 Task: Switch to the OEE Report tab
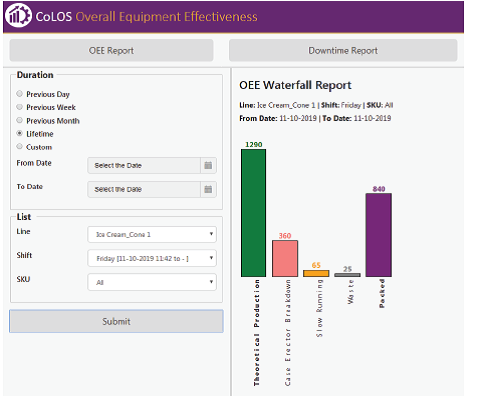pyautogui.click(x=111, y=50)
